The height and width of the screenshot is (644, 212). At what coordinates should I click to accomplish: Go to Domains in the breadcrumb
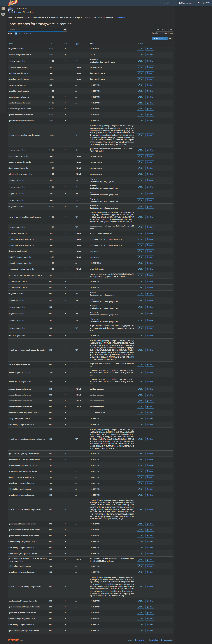18,12
